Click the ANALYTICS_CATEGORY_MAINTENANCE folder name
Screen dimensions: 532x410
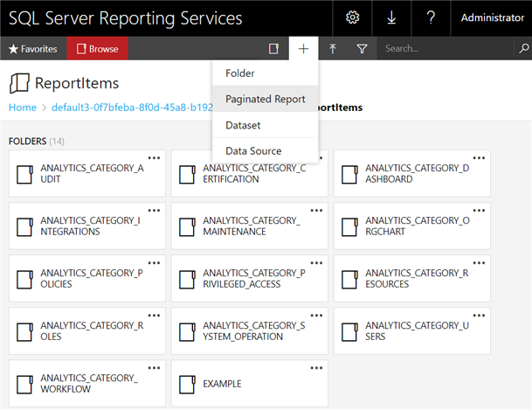[252, 226]
